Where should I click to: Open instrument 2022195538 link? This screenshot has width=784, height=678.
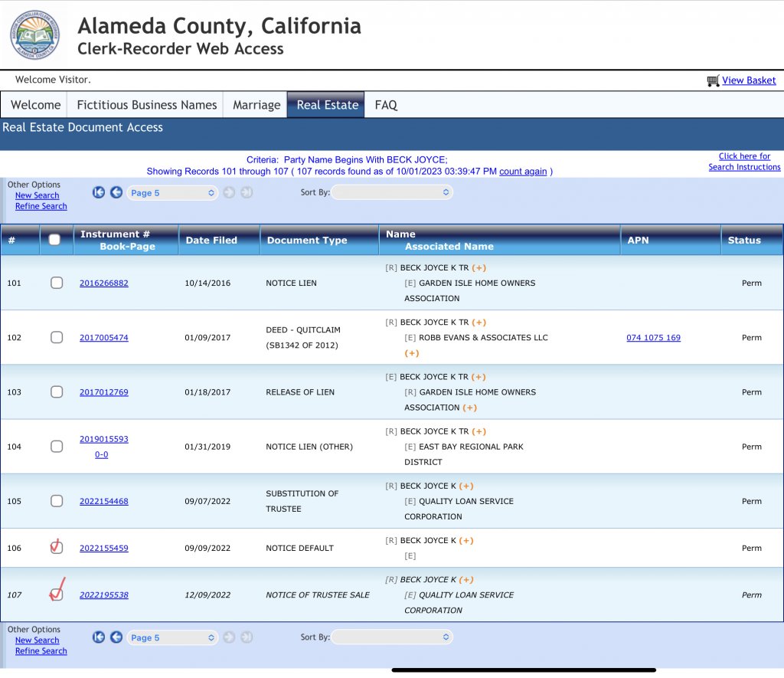tap(104, 595)
